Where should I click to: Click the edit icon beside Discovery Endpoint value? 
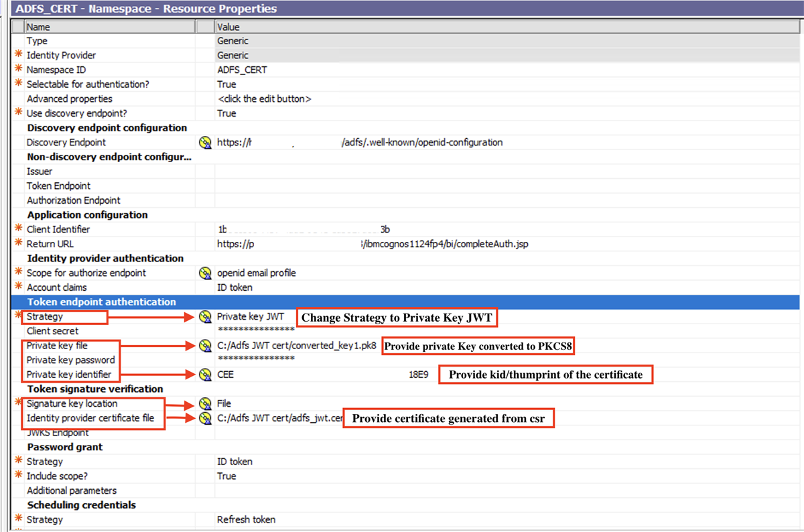205,143
